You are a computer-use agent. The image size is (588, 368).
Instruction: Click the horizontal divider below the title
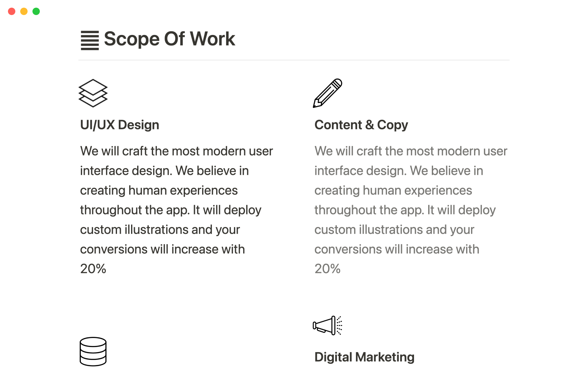294,60
